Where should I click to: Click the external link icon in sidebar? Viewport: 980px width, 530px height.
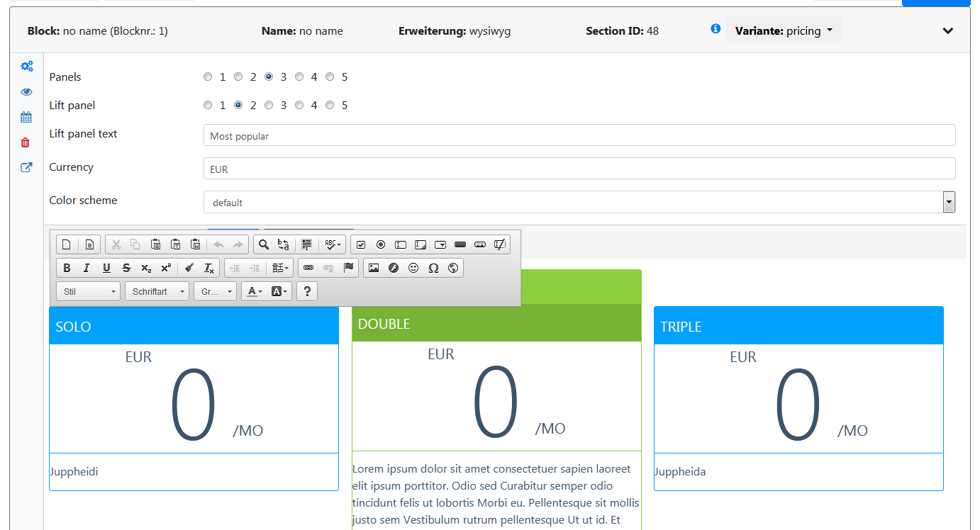[26, 168]
